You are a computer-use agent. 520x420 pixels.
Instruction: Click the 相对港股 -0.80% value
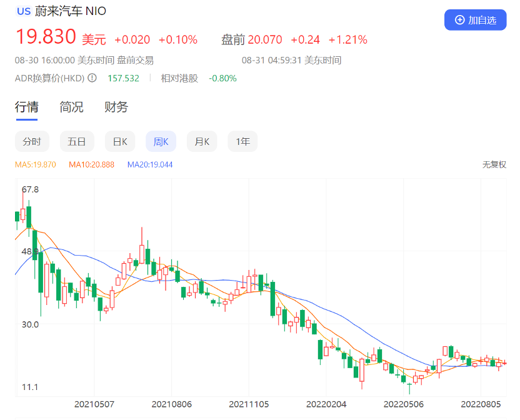pyautogui.click(x=222, y=78)
